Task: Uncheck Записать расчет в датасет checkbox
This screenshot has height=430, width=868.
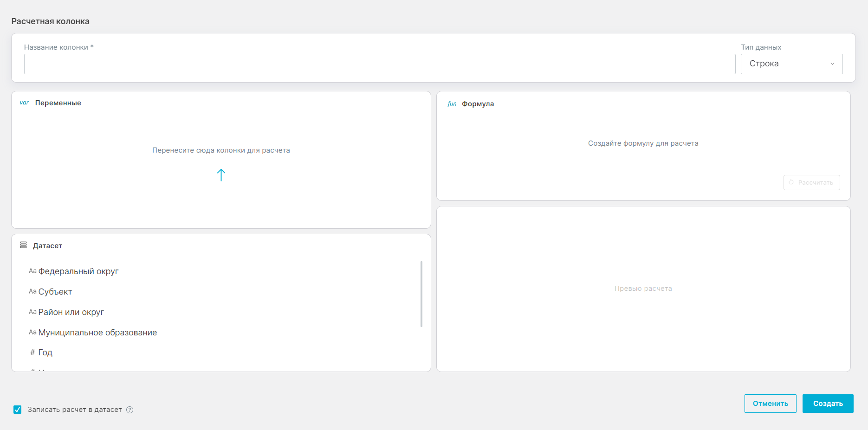Action: click(x=18, y=410)
